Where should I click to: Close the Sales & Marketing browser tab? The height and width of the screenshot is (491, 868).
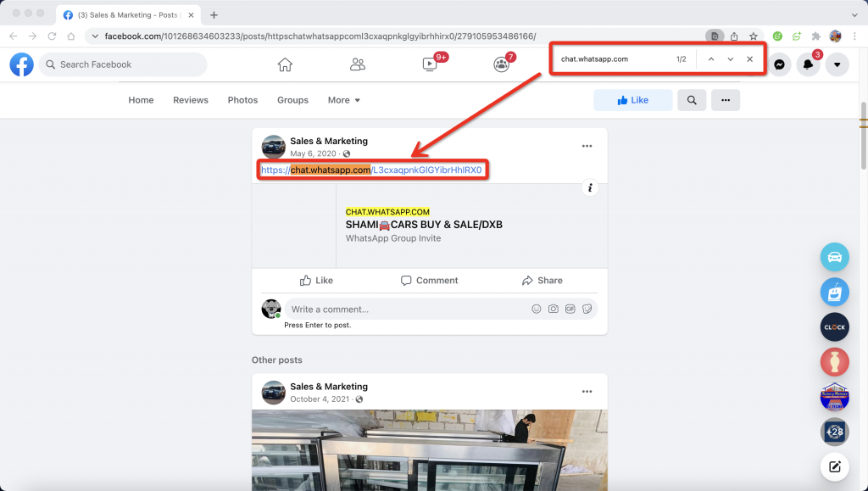191,15
